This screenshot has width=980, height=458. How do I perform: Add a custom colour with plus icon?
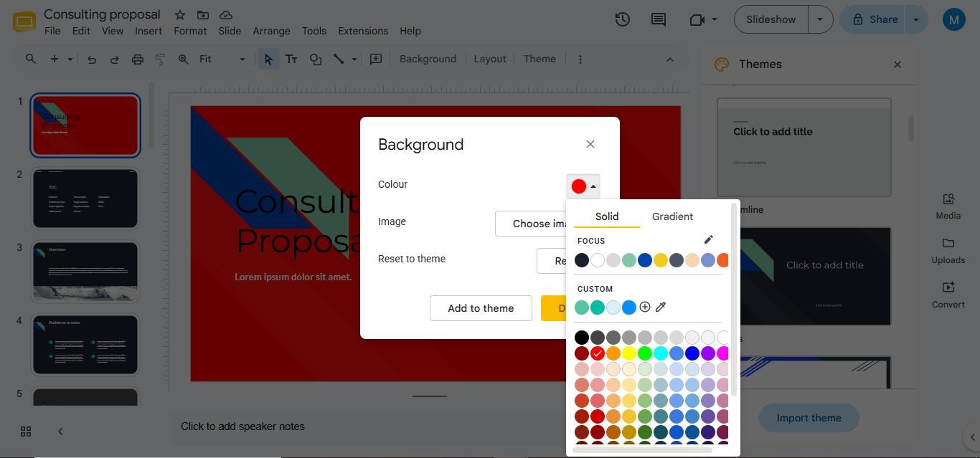click(x=645, y=307)
